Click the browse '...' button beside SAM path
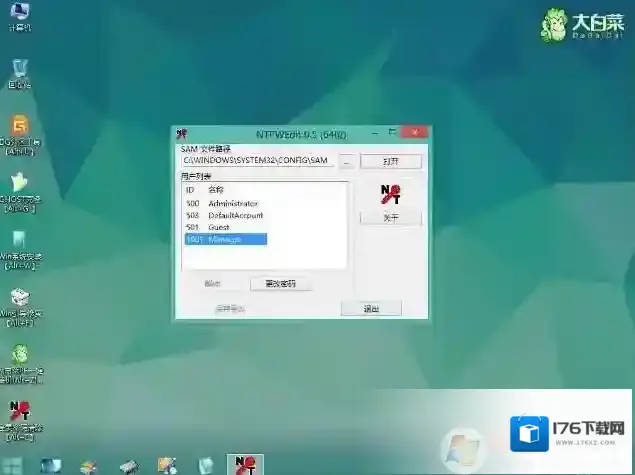This screenshot has height=475, width=635. 347,162
